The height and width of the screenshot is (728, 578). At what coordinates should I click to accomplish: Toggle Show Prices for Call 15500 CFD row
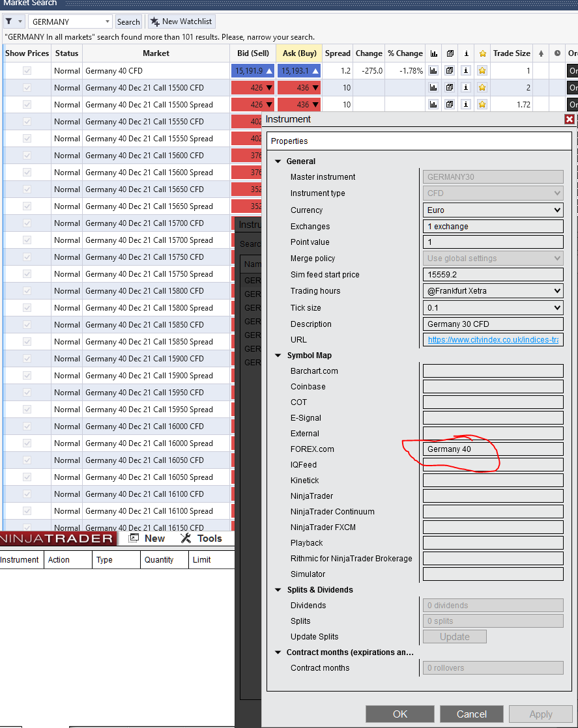27,87
